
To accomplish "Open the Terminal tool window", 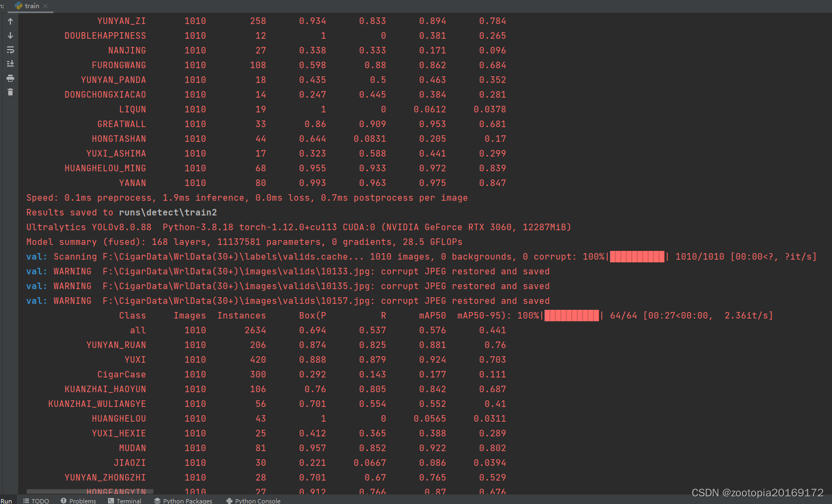I will (124, 501).
